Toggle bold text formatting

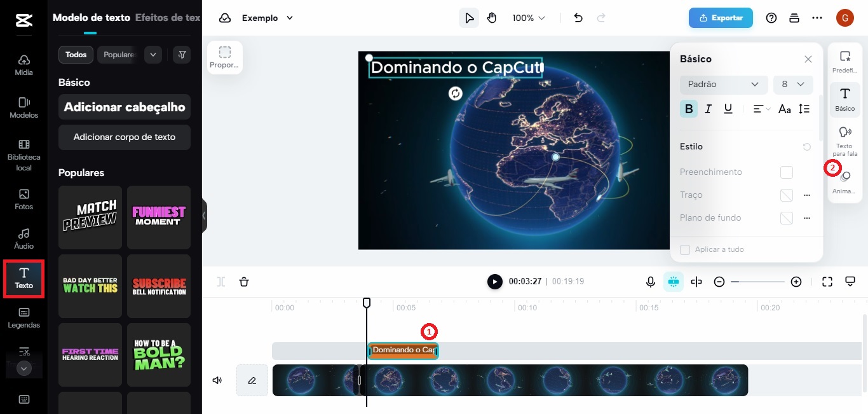pos(689,109)
